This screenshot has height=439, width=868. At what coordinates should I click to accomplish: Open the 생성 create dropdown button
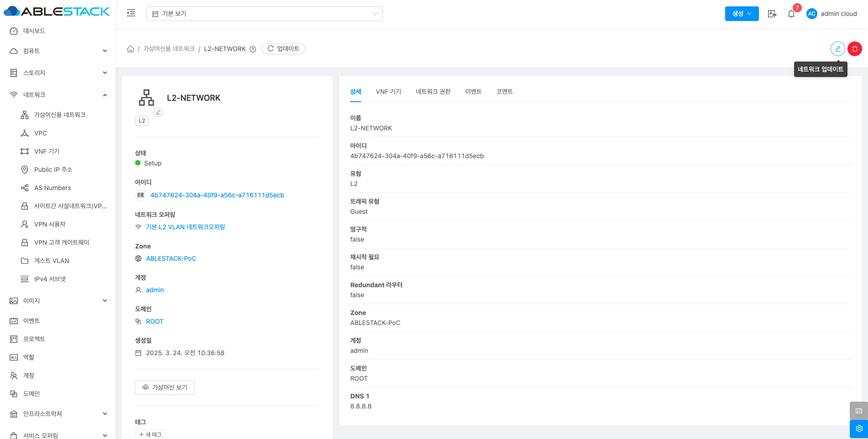click(x=742, y=14)
